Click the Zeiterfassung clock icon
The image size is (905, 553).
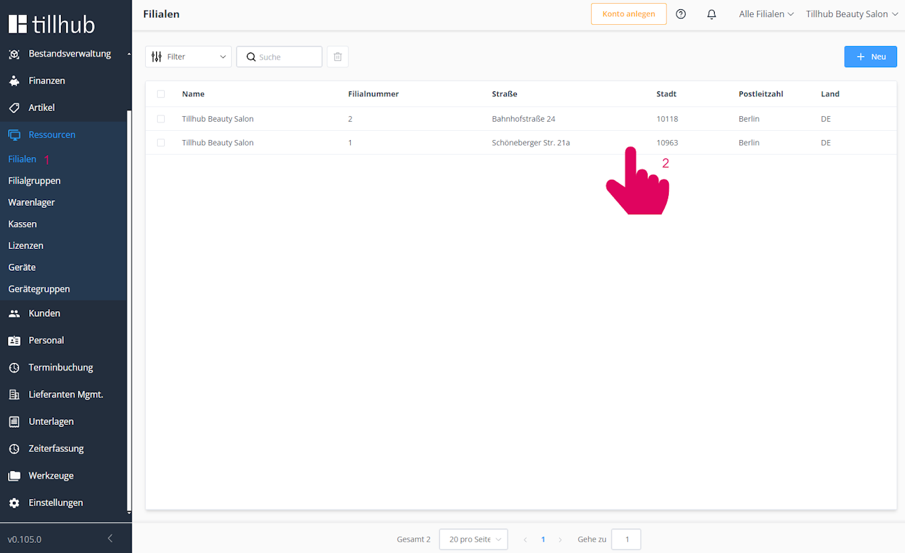point(14,449)
